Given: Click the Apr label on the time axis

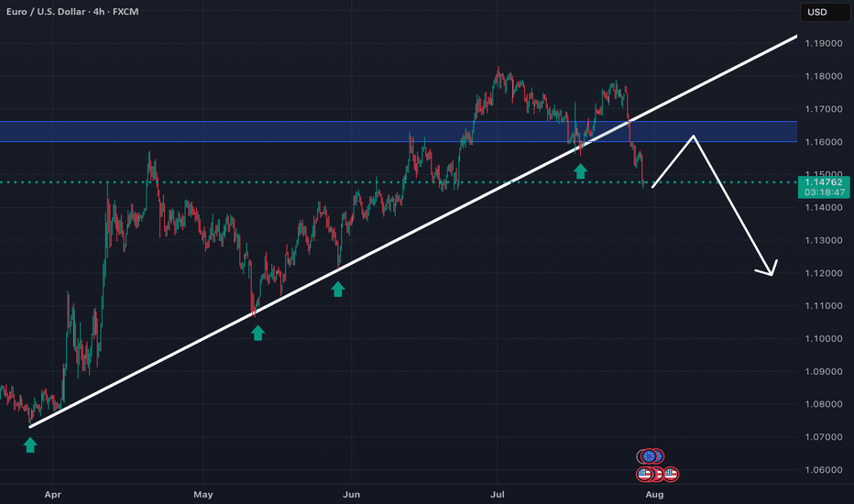Looking at the screenshot, I should (x=53, y=495).
